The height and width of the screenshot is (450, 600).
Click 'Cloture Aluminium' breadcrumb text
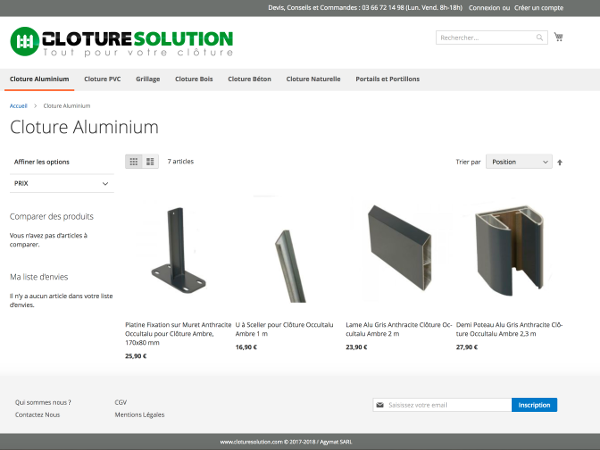pos(67,106)
